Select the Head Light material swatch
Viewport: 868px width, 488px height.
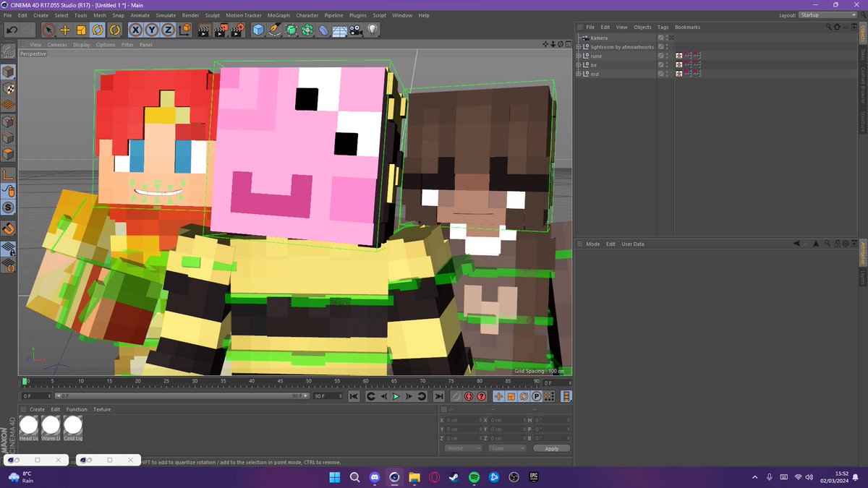click(x=29, y=427)
